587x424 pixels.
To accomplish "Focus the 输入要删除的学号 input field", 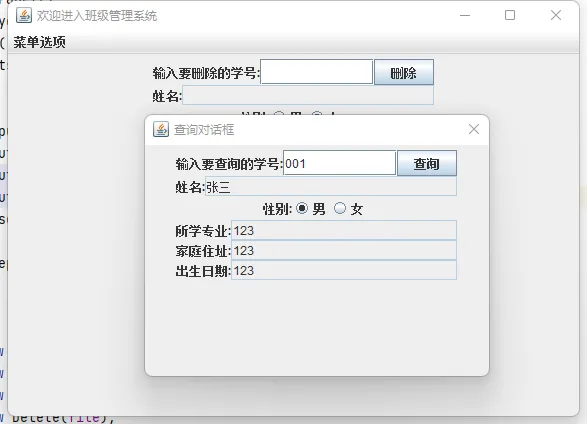I will click(x=317, y=72).
